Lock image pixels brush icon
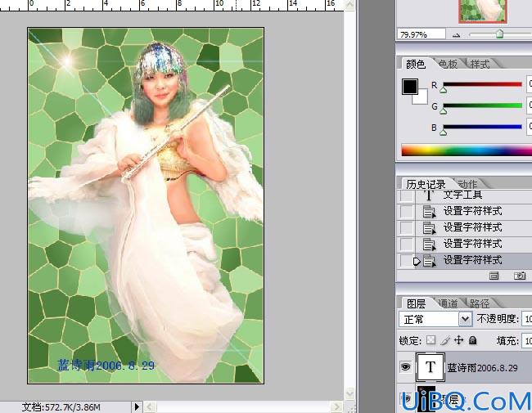The height and width of the screenshot is (413, 532). point(445,340)
